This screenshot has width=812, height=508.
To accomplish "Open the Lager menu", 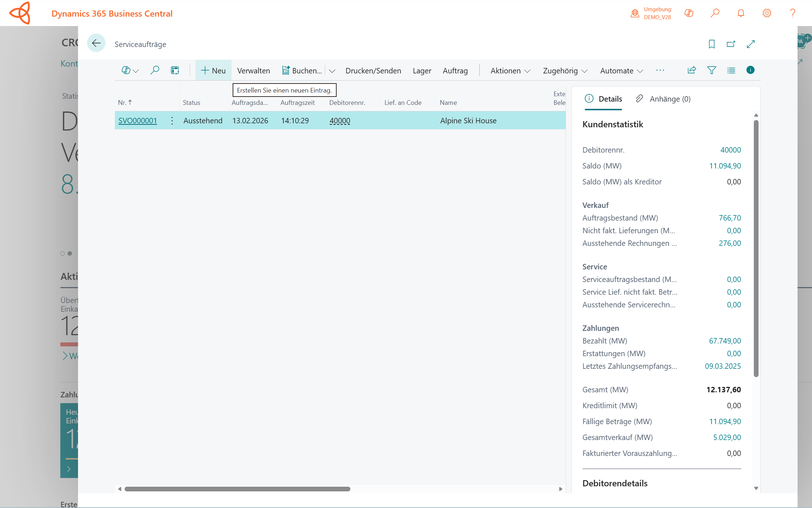I will (x=422, y=71).
